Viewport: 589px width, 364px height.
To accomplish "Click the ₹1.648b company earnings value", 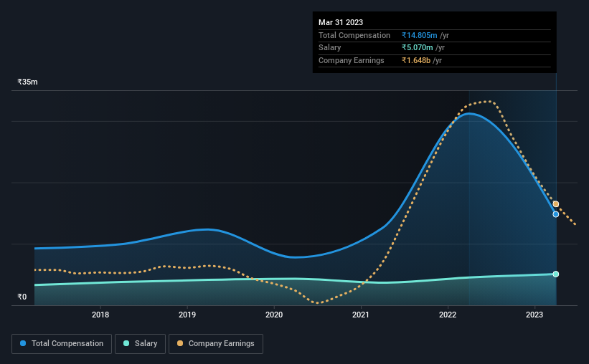I will click(416, 60).
